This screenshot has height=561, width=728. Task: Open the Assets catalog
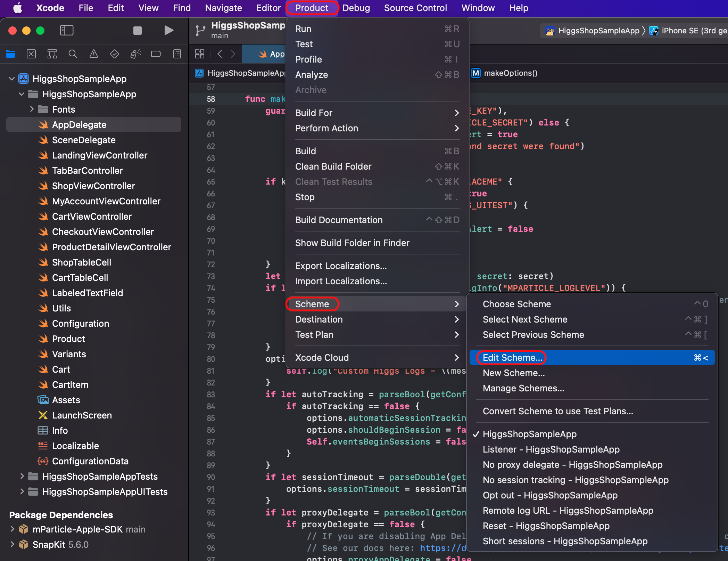[x=94, y=400]
